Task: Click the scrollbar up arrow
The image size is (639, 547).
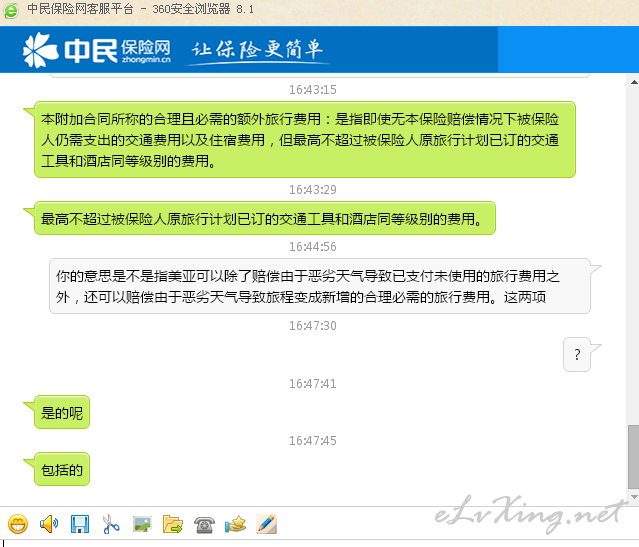Action: click(x=634, y=82)
